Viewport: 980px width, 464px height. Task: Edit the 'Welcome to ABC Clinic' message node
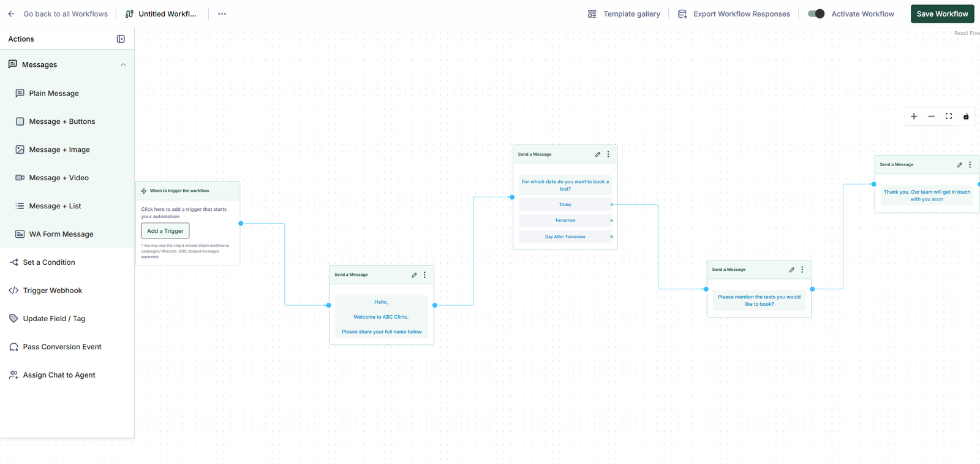(414, 275)
